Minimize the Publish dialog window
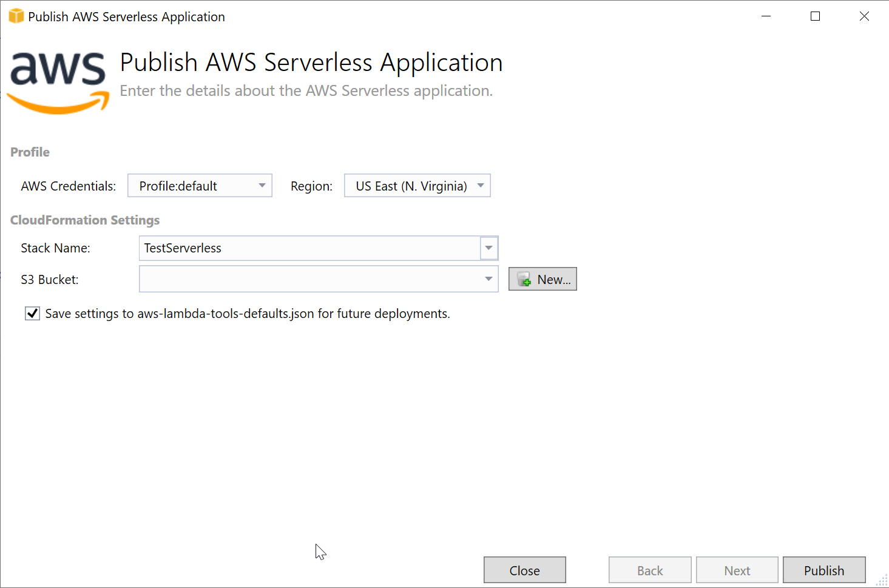Screen dimensions: 889x588 click(766, 16)
